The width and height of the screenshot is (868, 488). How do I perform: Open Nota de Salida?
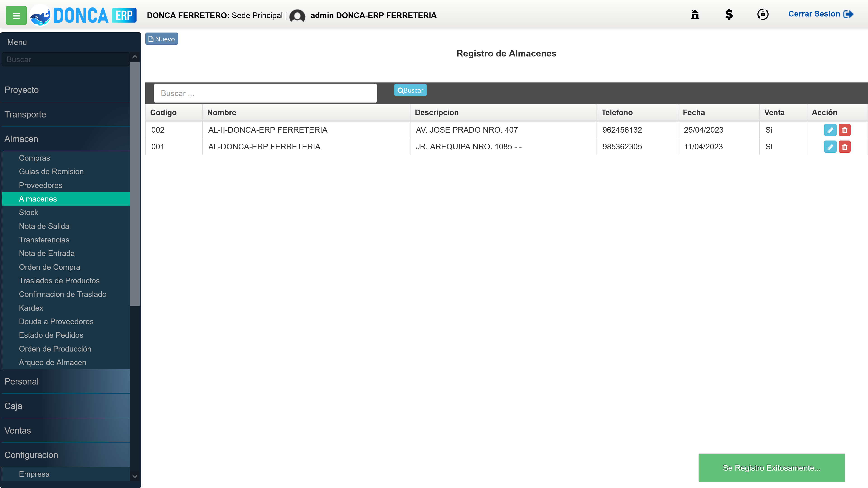[66, 226]
